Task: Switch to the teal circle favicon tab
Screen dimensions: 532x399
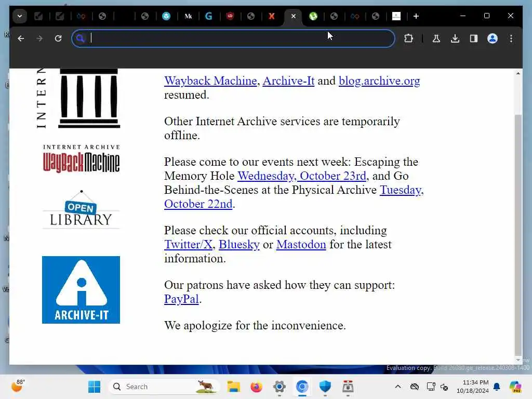Action: click(166, 16)
